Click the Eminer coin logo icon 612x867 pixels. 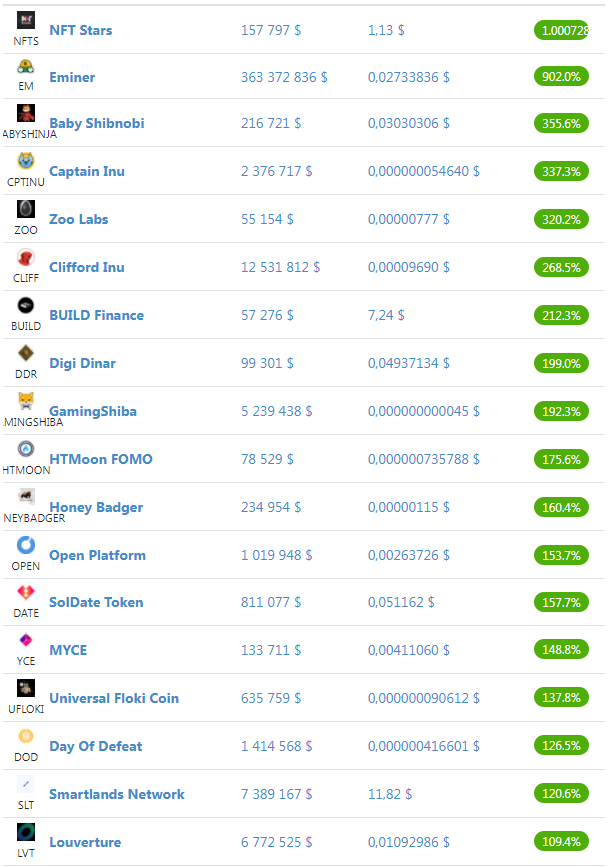[x=26, y=67]
